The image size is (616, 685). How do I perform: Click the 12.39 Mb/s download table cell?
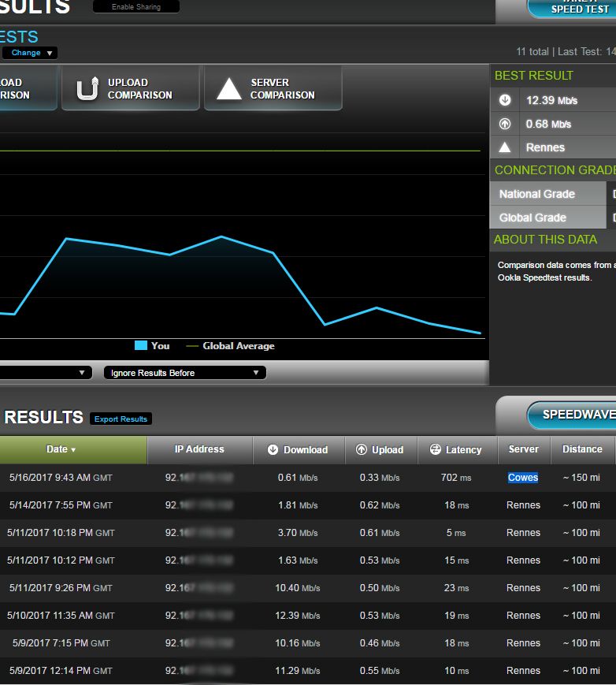pyautogui.click(x=298, y=615)
